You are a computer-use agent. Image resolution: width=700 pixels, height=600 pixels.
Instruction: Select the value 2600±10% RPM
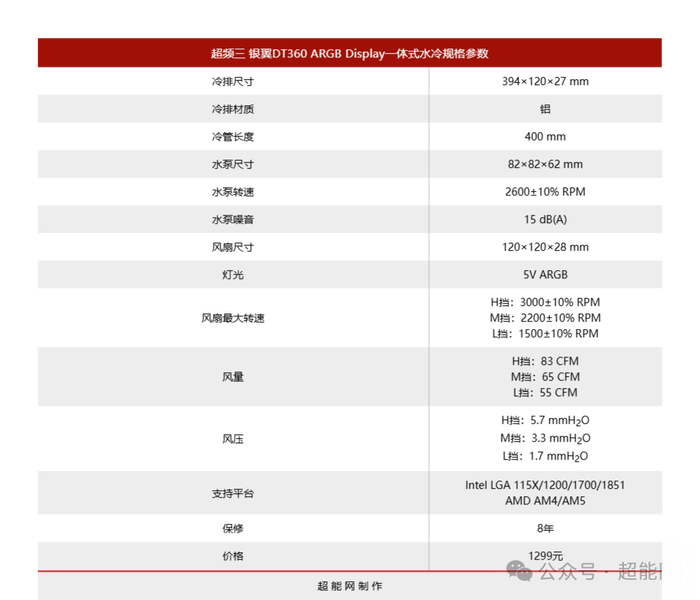[545, 192]
